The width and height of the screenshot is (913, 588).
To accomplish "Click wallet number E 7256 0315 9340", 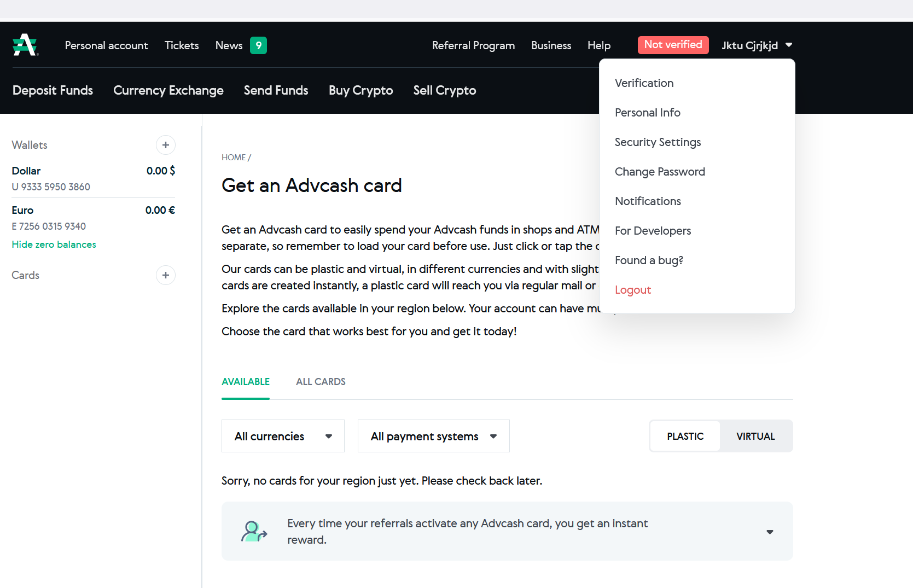I will pos(49,226).
